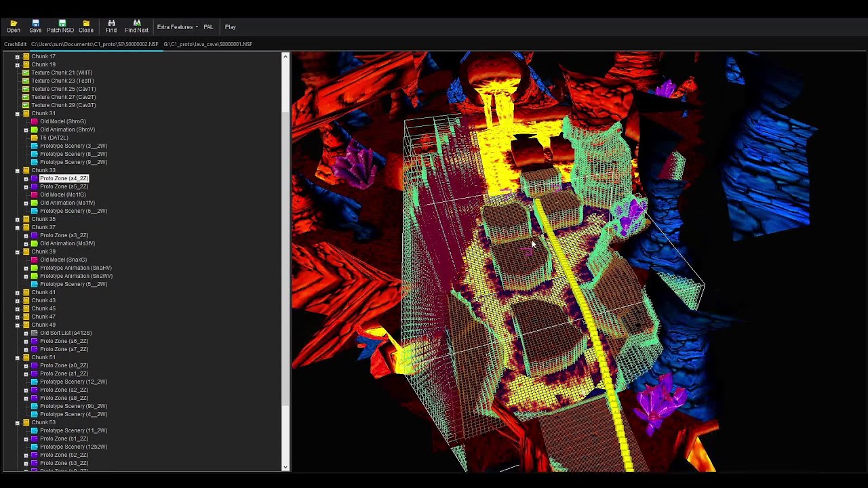This screenshot has height=488, width=868.
Task: Collapse the Chunk 31 node
Action: coord(17,113)
